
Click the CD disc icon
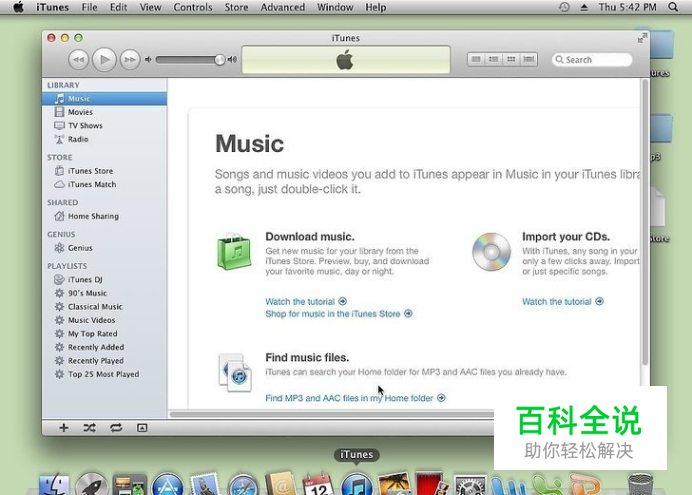point(491,251)
